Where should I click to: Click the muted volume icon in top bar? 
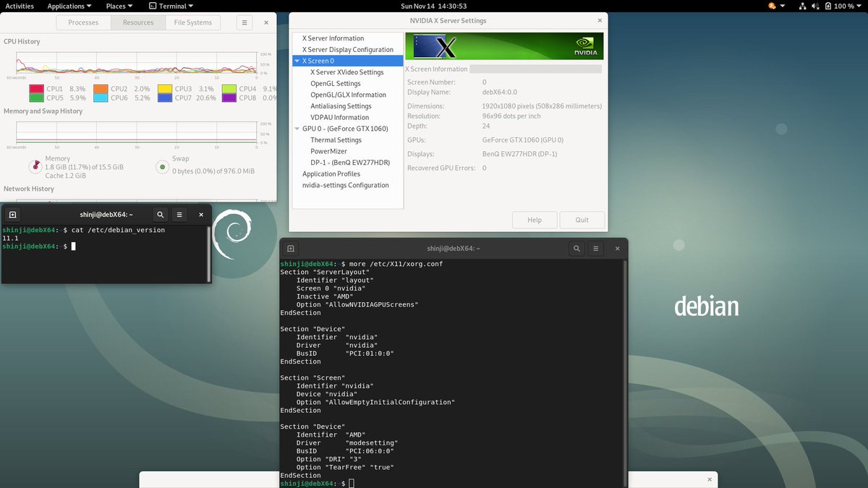814,6
